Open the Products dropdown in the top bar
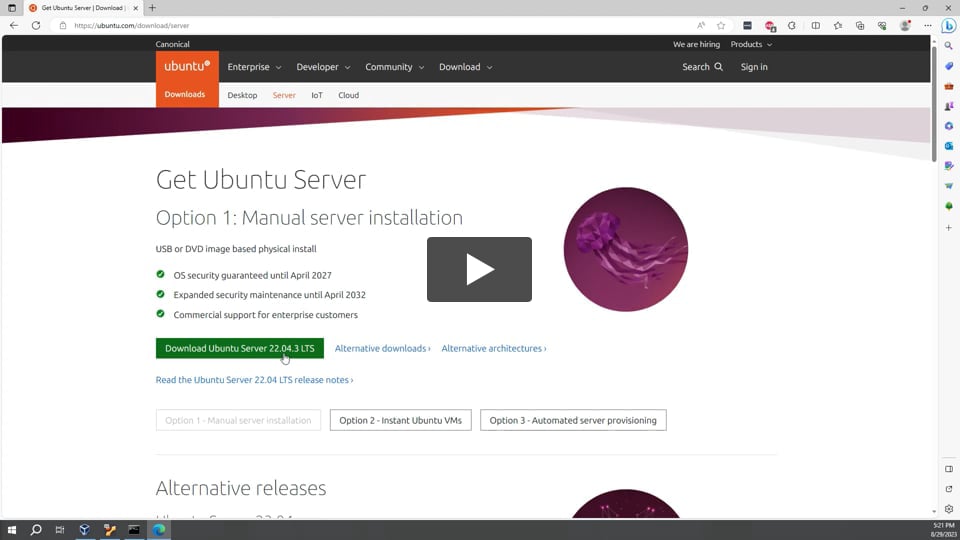This screenshot has width=960, height=540. pos(750,44)
